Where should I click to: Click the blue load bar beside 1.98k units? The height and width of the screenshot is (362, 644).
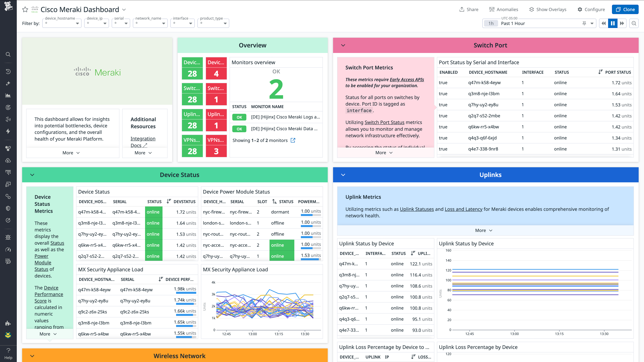186,293
